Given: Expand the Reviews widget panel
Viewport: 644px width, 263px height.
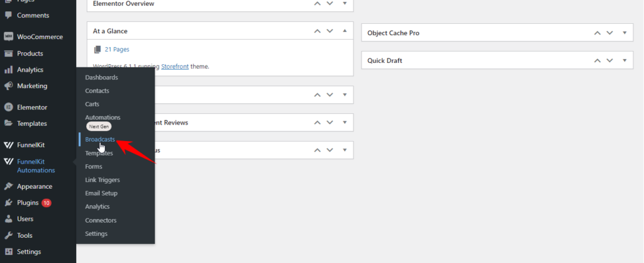Looking at the screenshot, I should click(x=345, y=123).
